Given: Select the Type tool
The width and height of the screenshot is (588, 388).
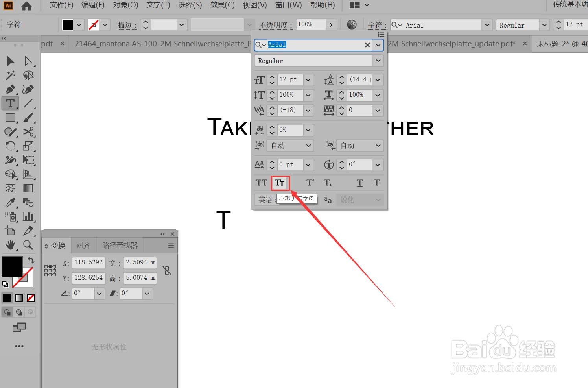Looking at the screenshot, I should point(11,103).
